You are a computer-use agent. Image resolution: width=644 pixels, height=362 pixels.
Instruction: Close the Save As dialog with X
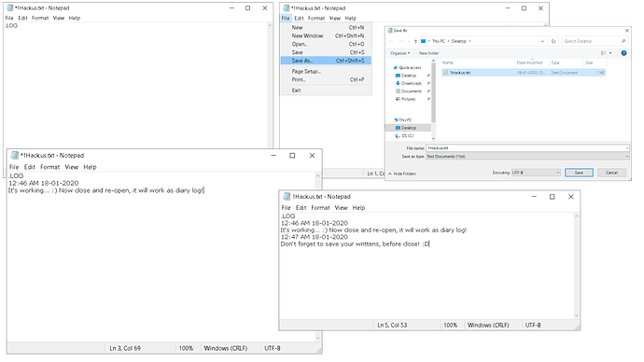coord(627,31)
